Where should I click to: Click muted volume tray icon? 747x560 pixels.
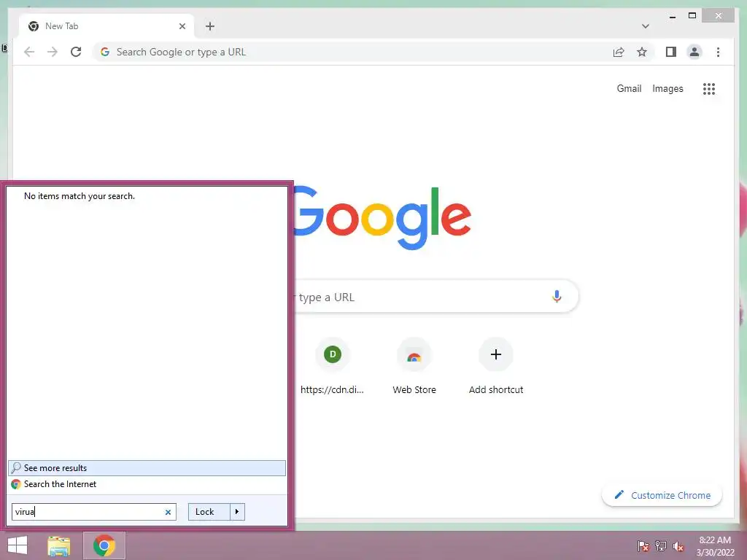click(678, 546)
